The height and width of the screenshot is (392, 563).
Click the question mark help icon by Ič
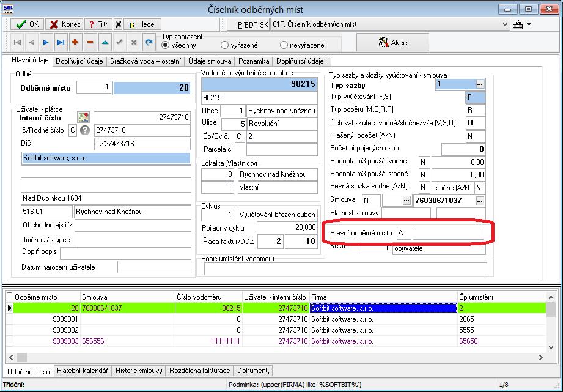pos(85,130)
